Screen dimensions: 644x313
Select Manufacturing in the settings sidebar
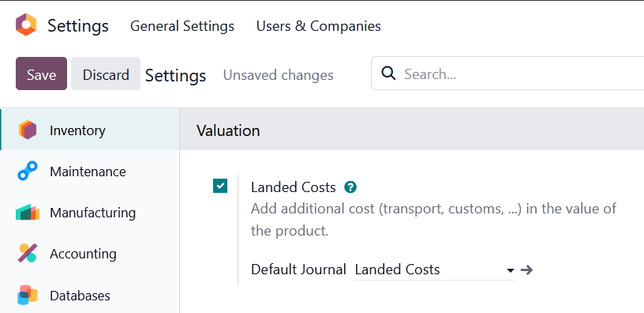[x=90, y=213]
